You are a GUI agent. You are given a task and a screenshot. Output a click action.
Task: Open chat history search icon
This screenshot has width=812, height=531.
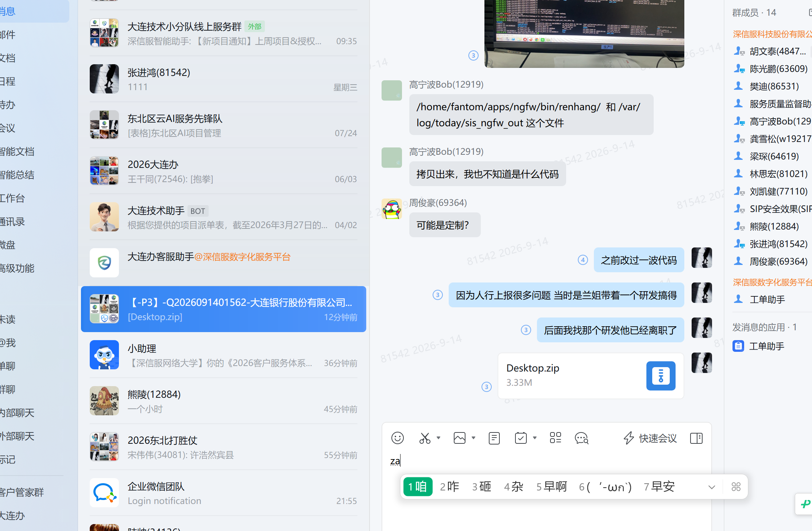[581, 438]
